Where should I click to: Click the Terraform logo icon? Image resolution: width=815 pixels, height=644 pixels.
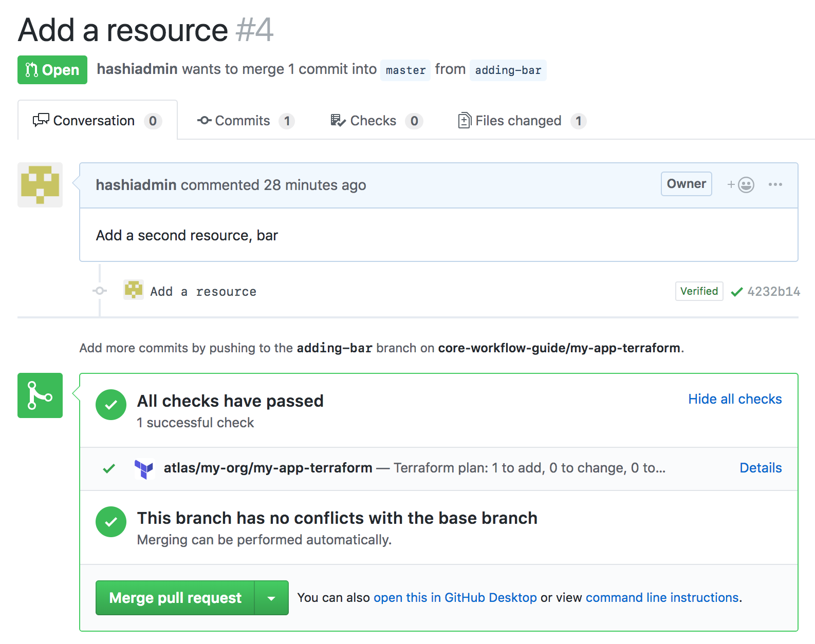click(144, 468)
